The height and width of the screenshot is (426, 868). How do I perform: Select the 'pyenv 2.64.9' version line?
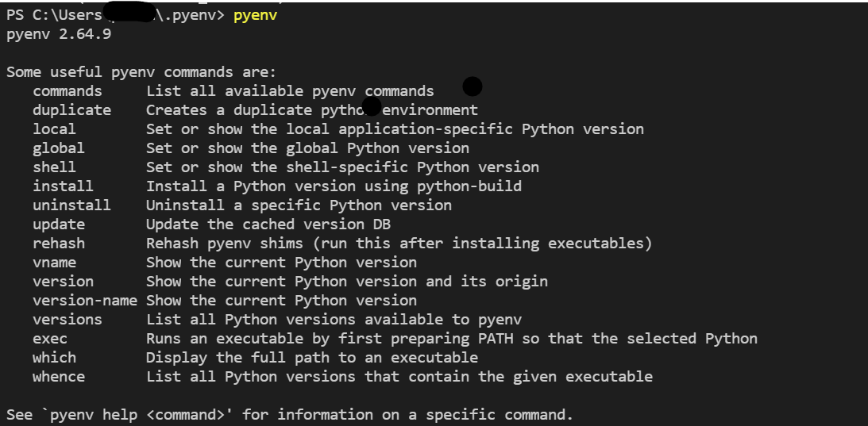tap(59, 34)
